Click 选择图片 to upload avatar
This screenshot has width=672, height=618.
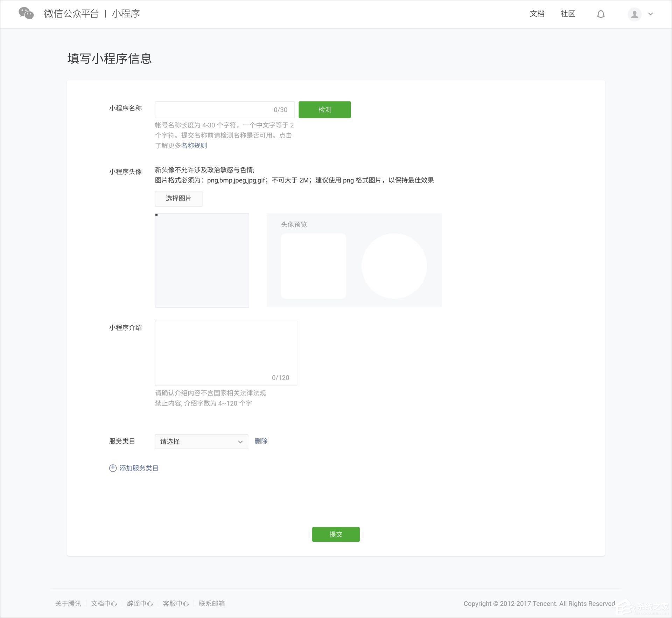pyautogui.click(x=178, y=199)
